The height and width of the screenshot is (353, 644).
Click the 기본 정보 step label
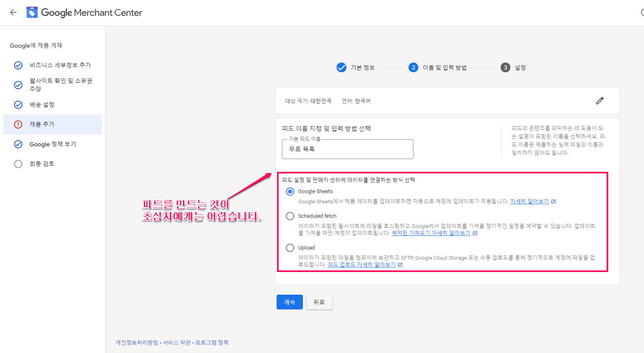pos(362,67)
